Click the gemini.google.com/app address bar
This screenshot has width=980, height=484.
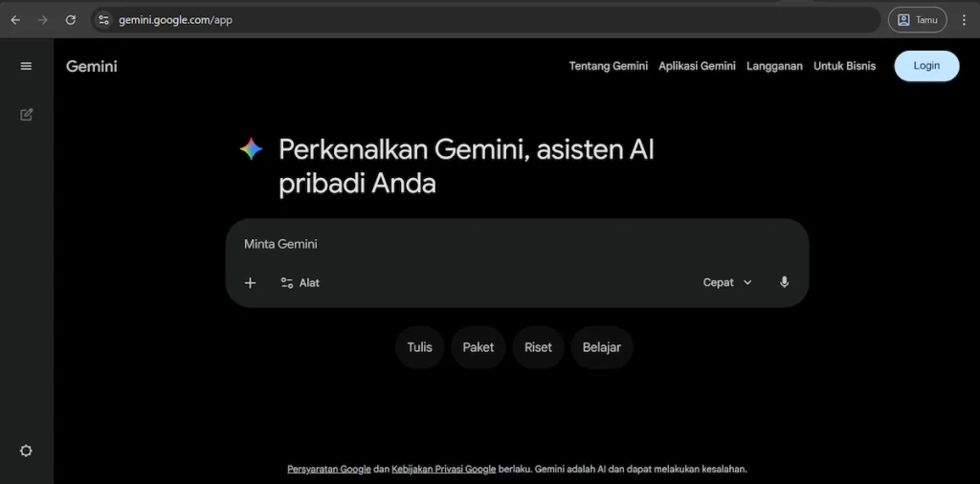pyautogui.click(x=487, y=20)
